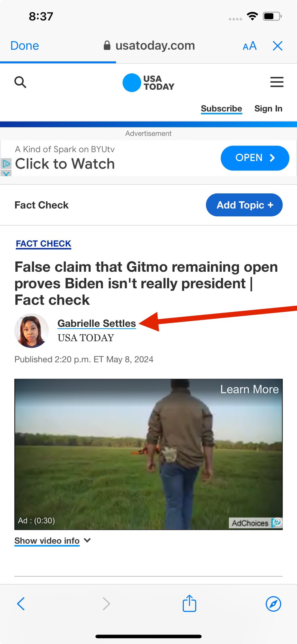Click the Subscribe link
The width and height of the screenshot is (297, 644).
point(221,108)
